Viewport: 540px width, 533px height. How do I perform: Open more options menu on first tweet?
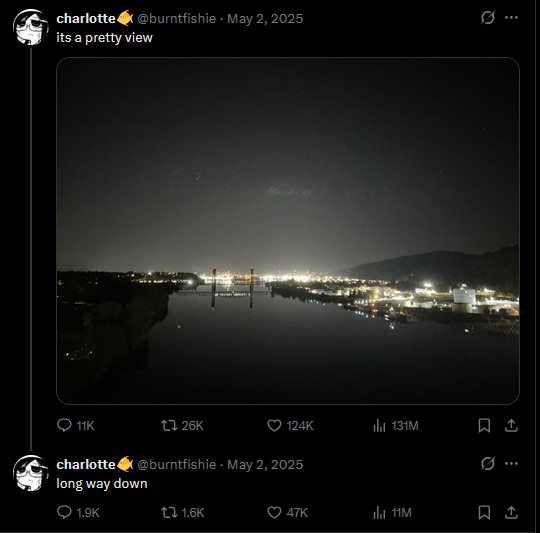(511, 18)
